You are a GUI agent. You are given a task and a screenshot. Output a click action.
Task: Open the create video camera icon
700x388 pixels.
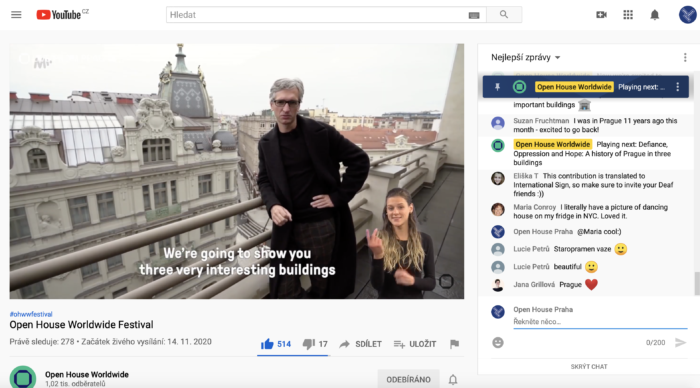(601, 15)
